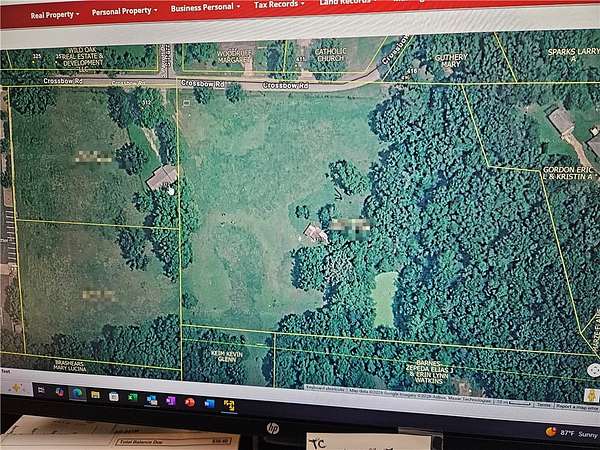Click the small building in the center field

pos(316,233)
